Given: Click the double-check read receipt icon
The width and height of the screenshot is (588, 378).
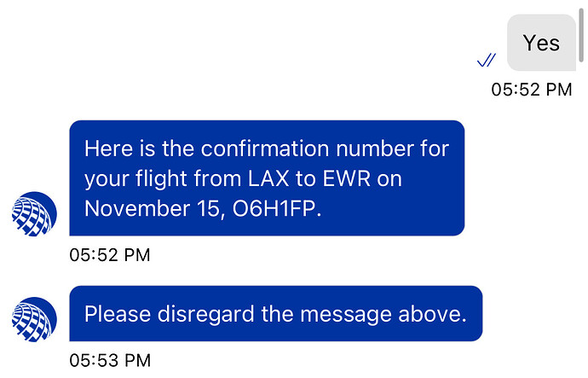Looking at the screenshot, I should coord(487,60).
